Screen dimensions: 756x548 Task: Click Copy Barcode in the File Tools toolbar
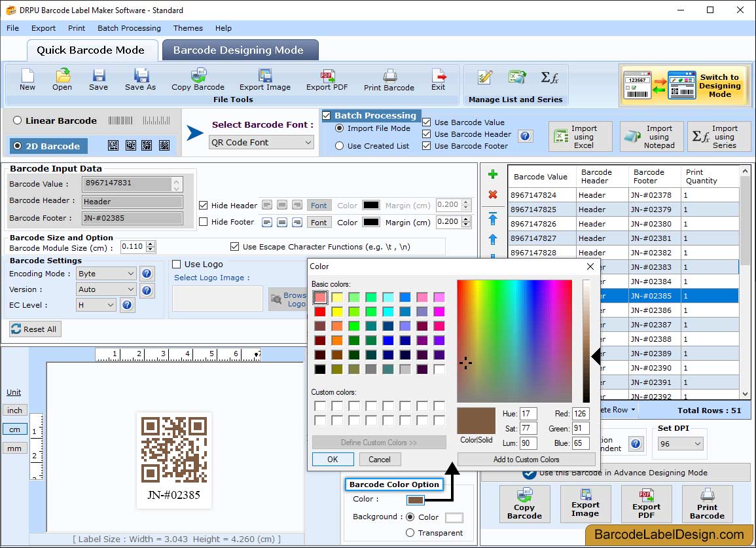[198, 79]
